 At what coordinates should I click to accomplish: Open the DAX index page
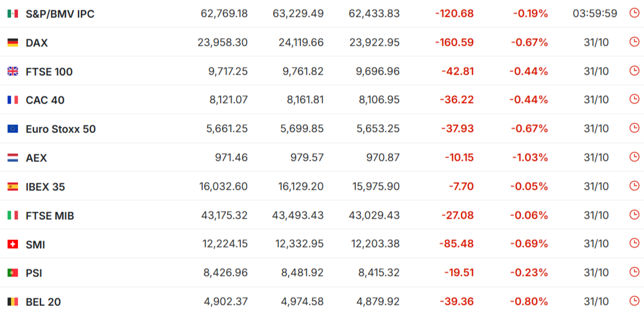point(37,42)
